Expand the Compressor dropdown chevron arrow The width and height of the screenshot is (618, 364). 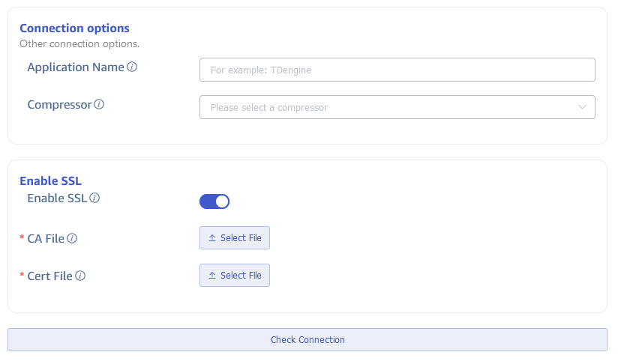coord(583,107)
